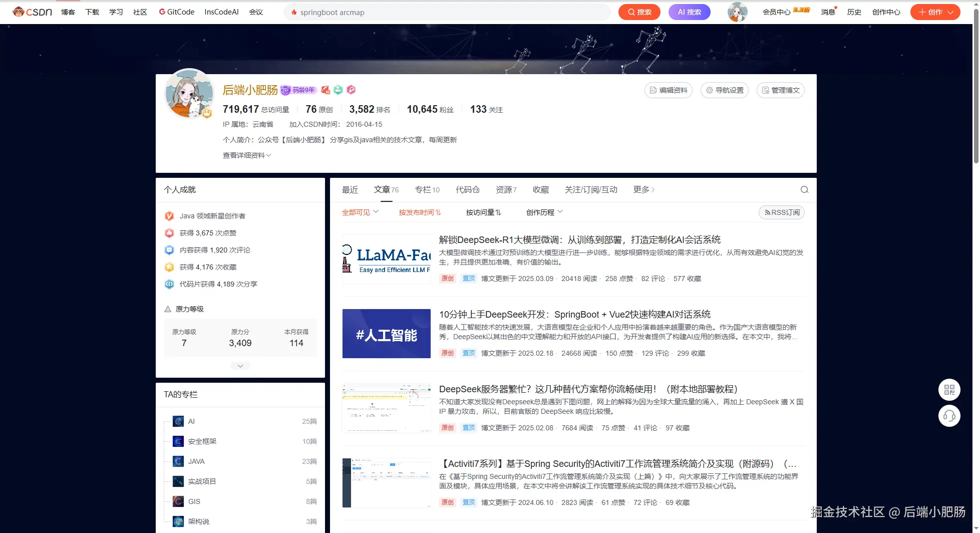Viewport: 980px width, 533px height.
Task: Click the 安全框架 column icon
Action: 178,441
